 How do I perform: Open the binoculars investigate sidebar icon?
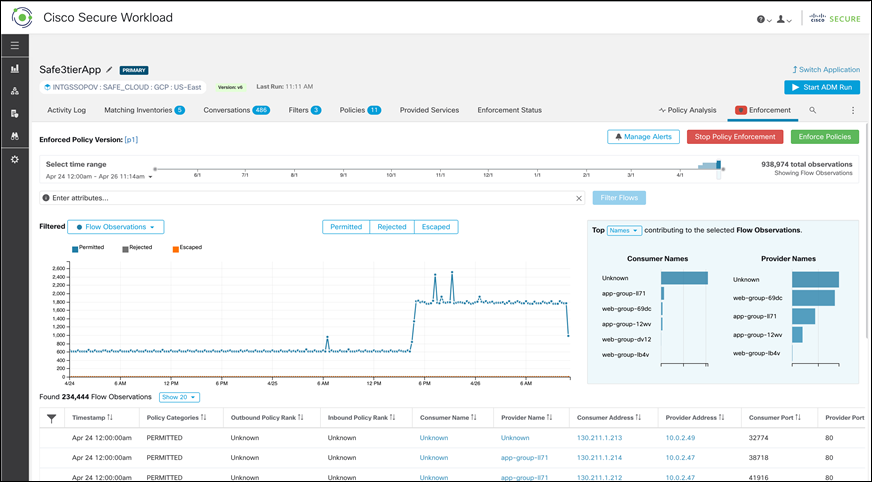[x=15, y=136]
